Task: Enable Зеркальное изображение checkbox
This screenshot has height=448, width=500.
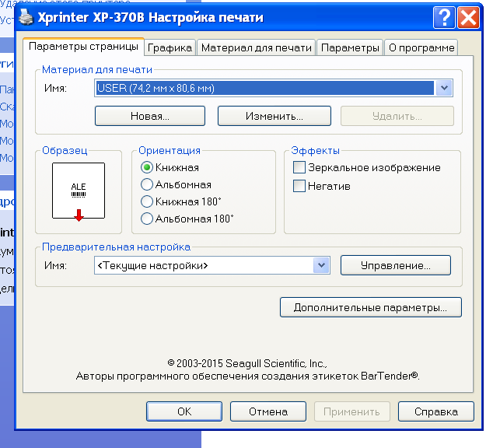Action: point(299,167)
